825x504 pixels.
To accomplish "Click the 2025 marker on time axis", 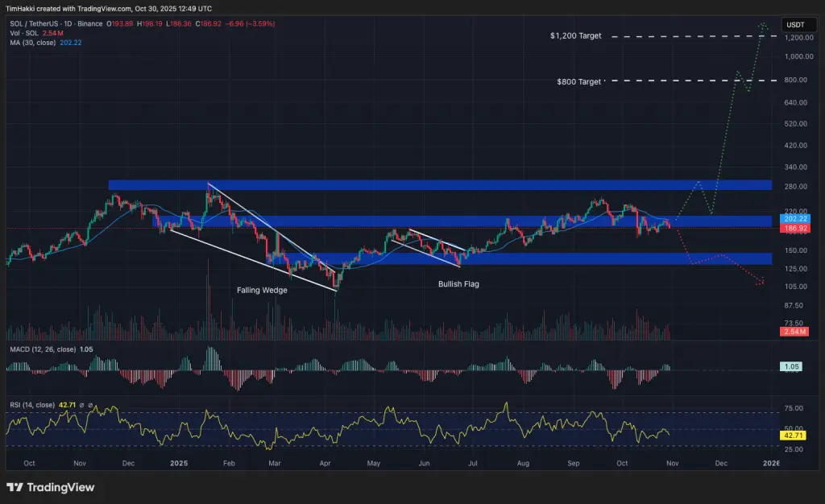I will tap(179, 463).
